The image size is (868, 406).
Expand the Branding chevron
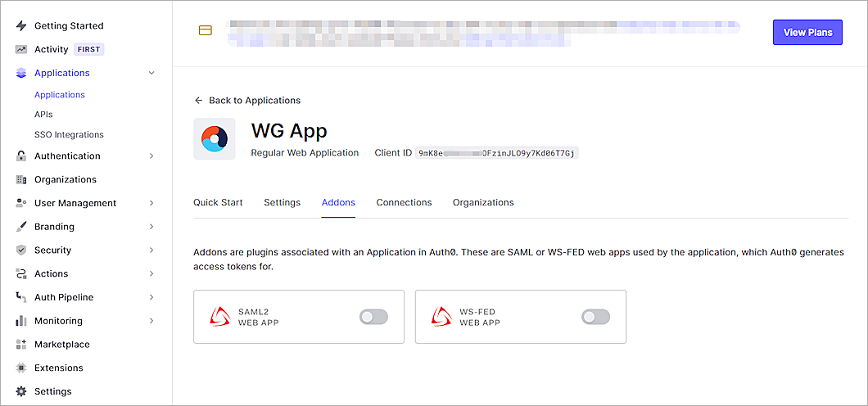tap(151, 227)
